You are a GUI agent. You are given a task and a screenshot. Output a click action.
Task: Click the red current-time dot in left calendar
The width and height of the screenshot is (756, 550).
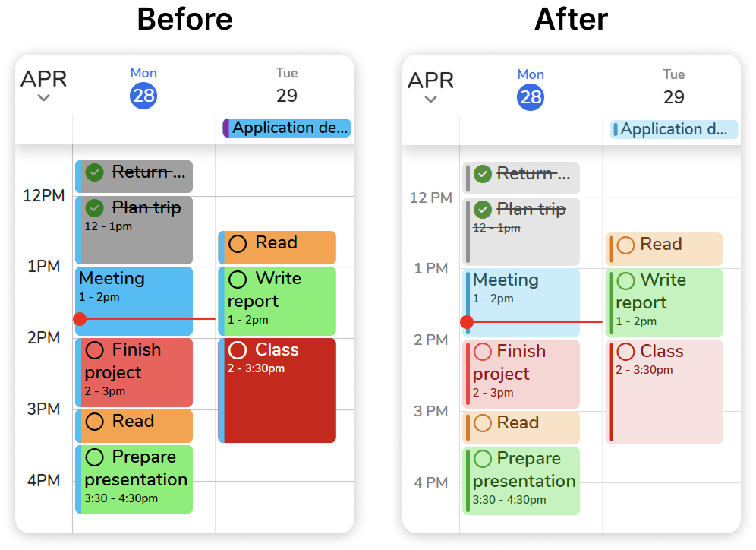(x=80, y=319)
